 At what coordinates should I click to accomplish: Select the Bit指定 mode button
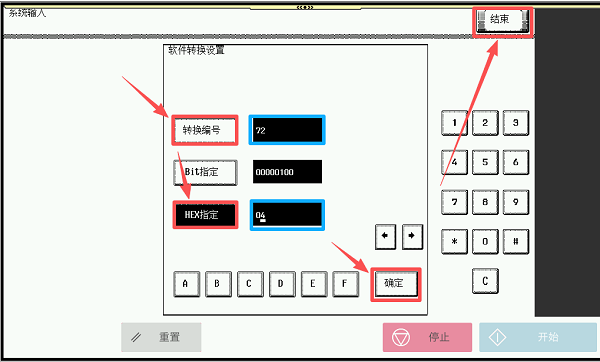[x=205, y=172]
